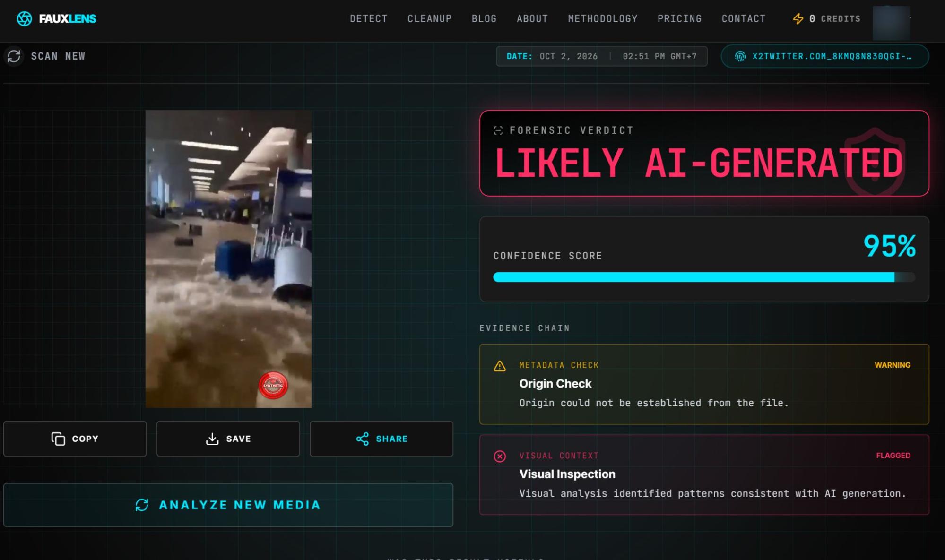Open the Pricing page
The image size is (945, 560).
679,18
